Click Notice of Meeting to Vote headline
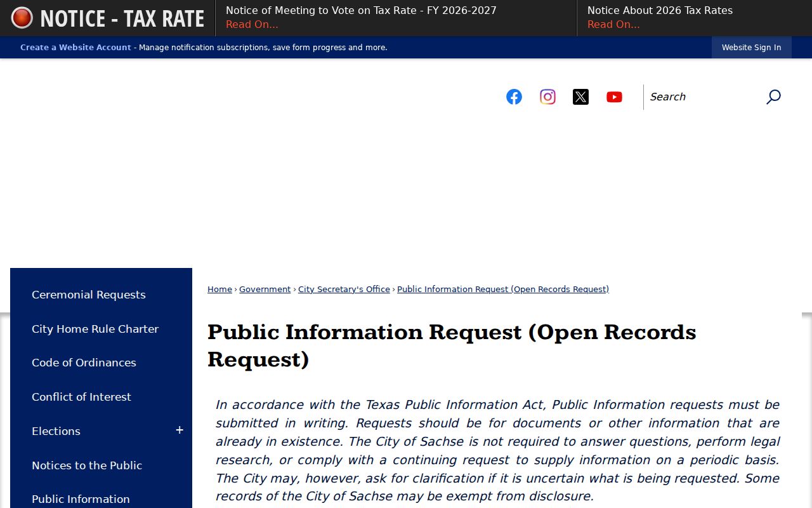The height and width of the screenshot is (508, 812). click(361, 11)
